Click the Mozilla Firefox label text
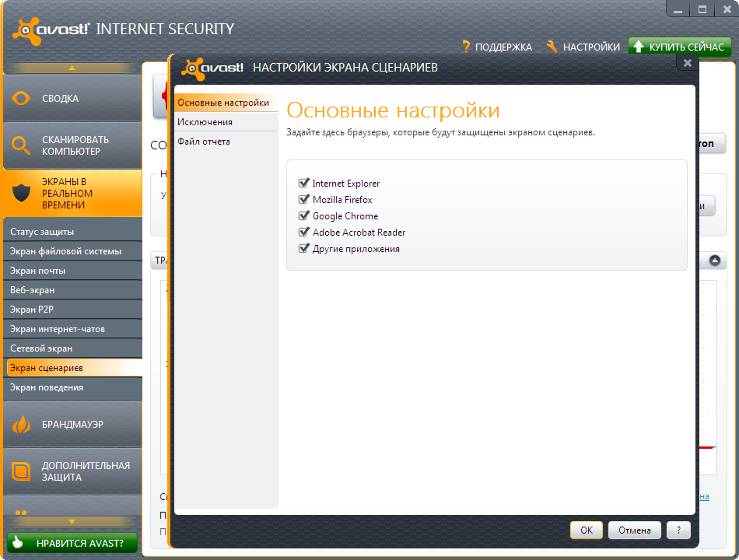739x560 pixels. click(x=342, y=200)
